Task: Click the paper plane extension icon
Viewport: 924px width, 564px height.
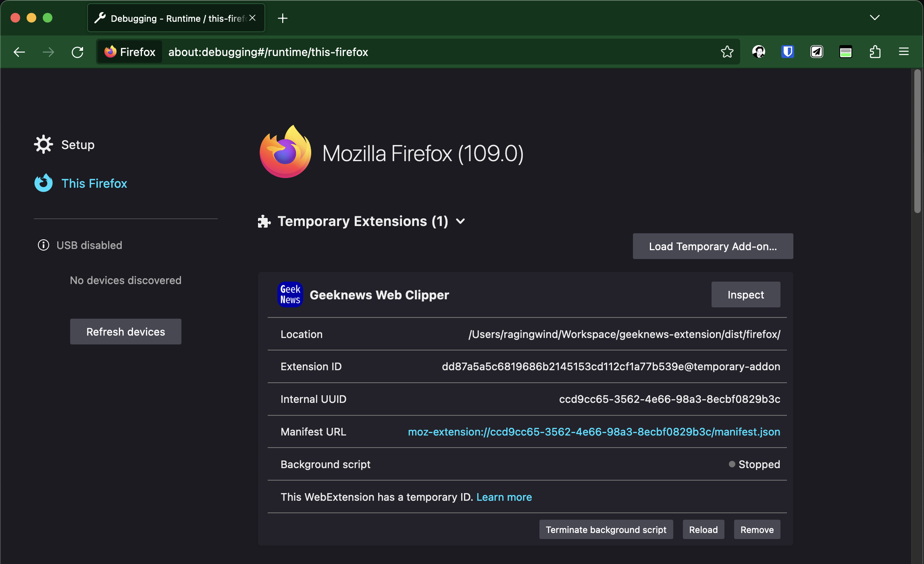Action: pyautogui.click(x=817, y=52)
